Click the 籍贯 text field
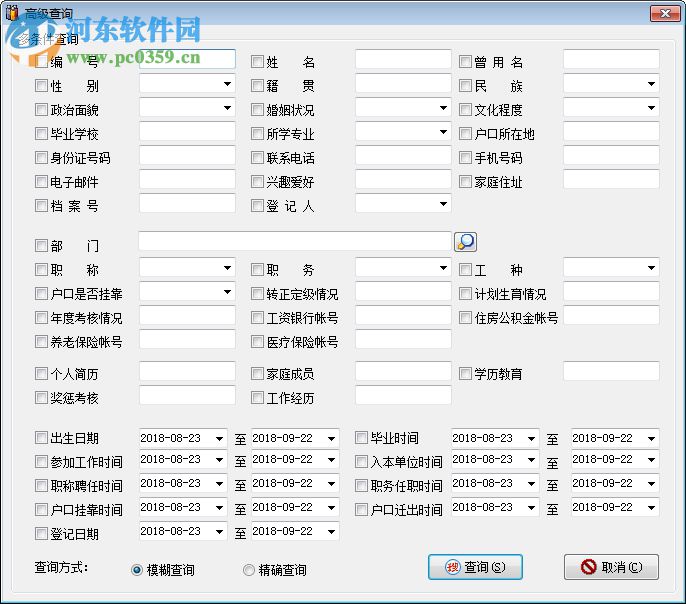 (403, 83)
